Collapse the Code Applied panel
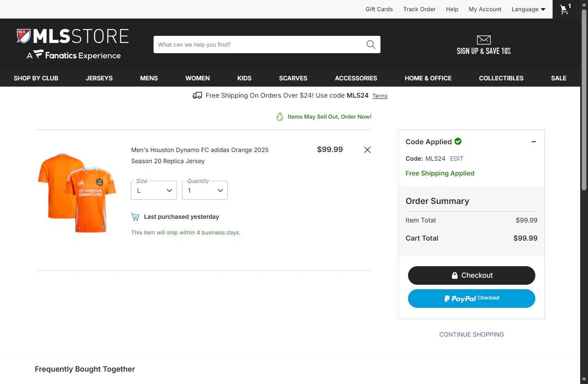This screenshot has height=384, width=588. point(534,142)
